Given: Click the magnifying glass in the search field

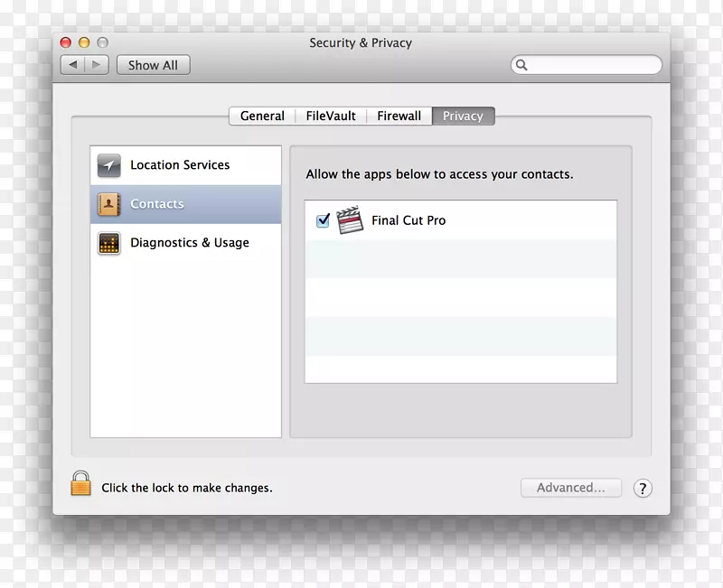Looking at the screenshot, I should [521, 65].
